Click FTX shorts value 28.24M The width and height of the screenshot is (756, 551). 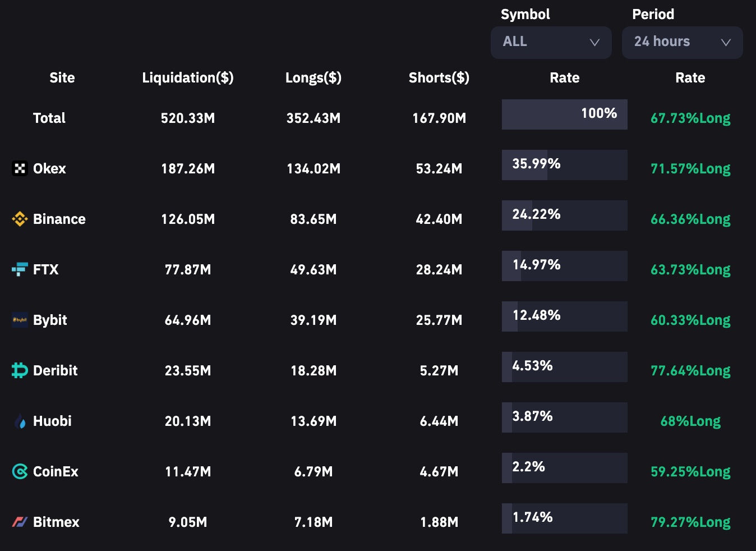tap(439, 269)
